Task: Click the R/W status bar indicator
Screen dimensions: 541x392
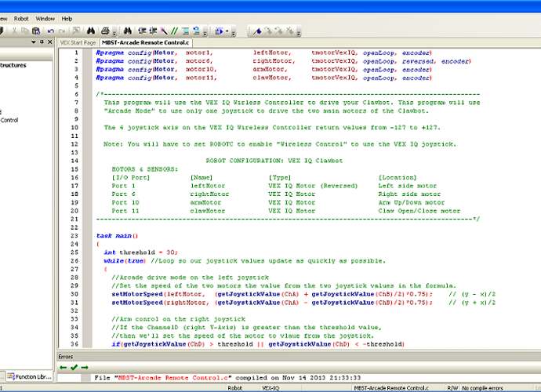Action: 452,388
